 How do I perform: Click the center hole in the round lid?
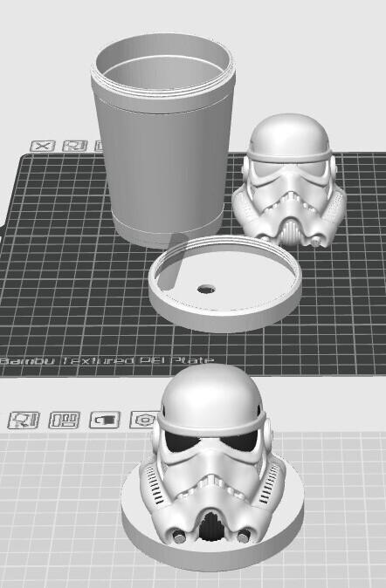click(x=206, y=289)
